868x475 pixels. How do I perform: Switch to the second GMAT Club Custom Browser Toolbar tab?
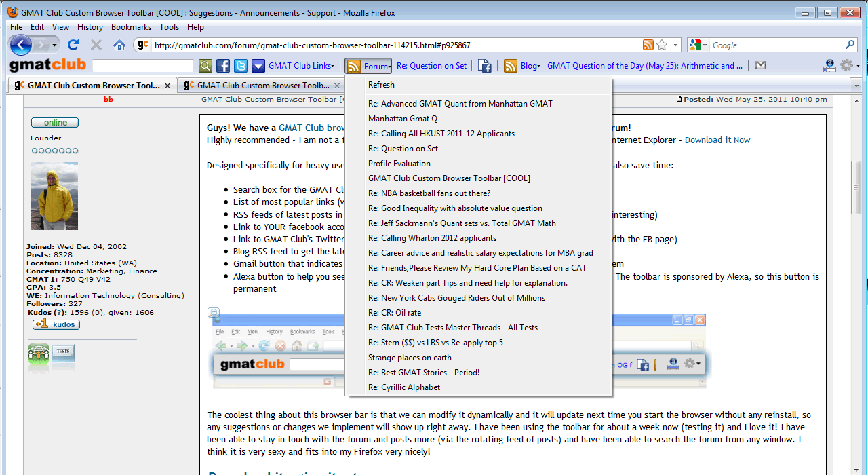[x=262, y=85]
